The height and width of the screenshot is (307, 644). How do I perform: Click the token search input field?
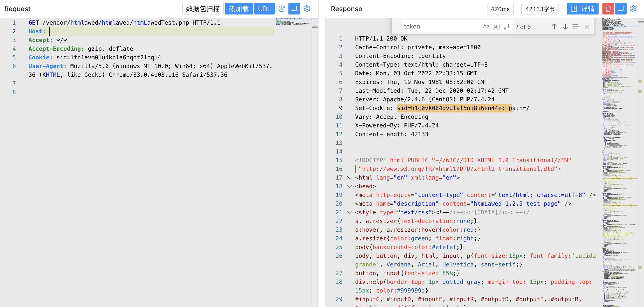(x=440, y=27)
